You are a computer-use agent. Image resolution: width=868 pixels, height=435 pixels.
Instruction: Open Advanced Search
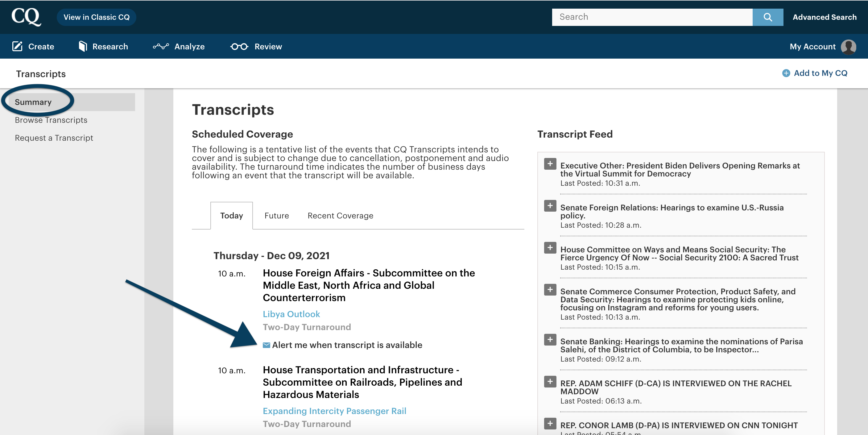coord(824,17)
